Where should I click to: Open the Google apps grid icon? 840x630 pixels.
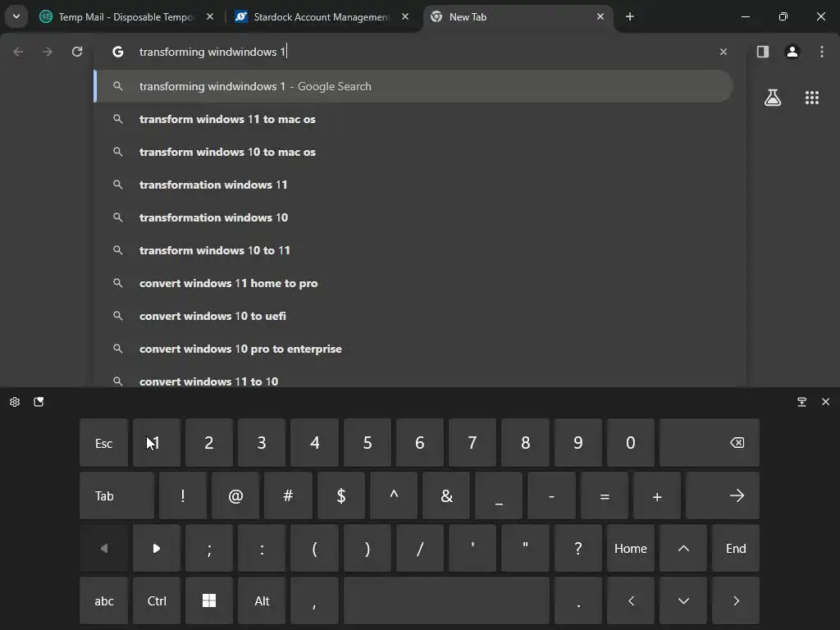click(812, 98)
